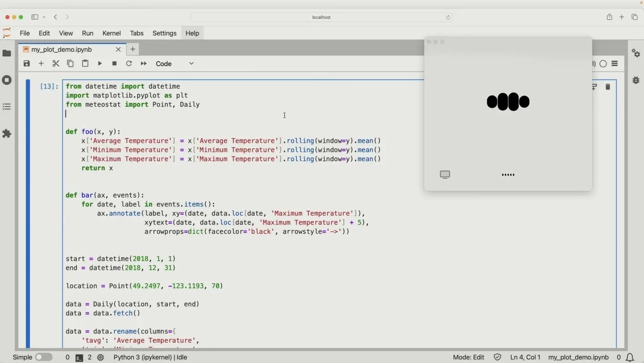
Task: Open the file browser in the left sidebar
Action: [x=7, y=53]
